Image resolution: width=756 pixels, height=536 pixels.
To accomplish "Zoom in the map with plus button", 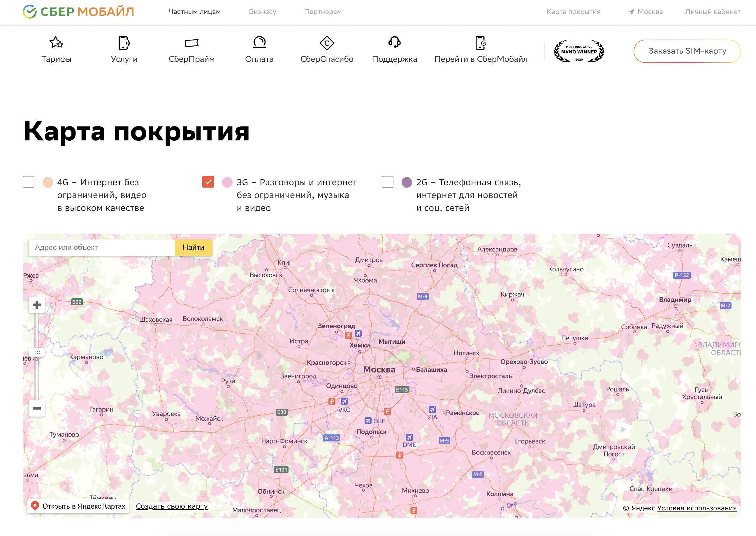I will 37,305.
